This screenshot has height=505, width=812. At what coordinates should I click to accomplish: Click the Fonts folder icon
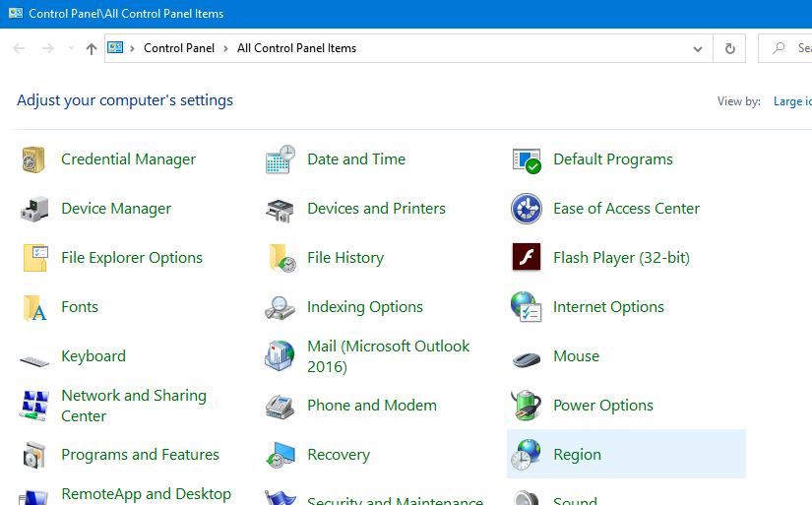(x=34, y=307)
